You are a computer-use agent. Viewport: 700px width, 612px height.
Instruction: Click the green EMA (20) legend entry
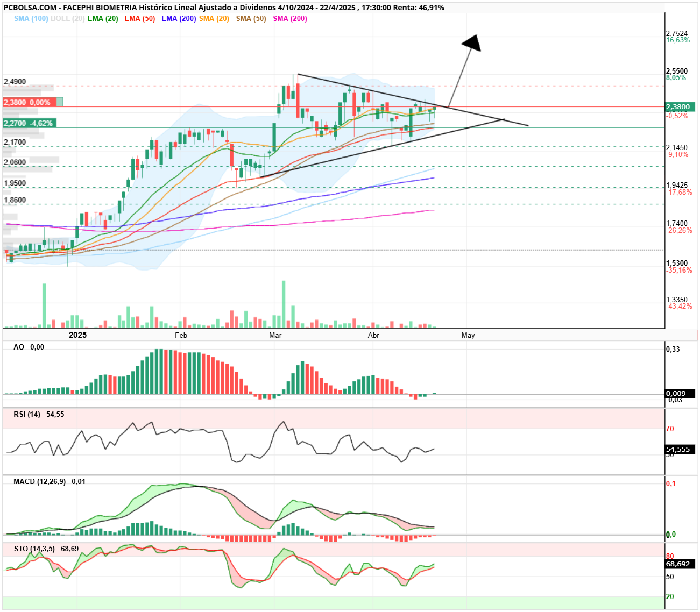click(103, 18)
